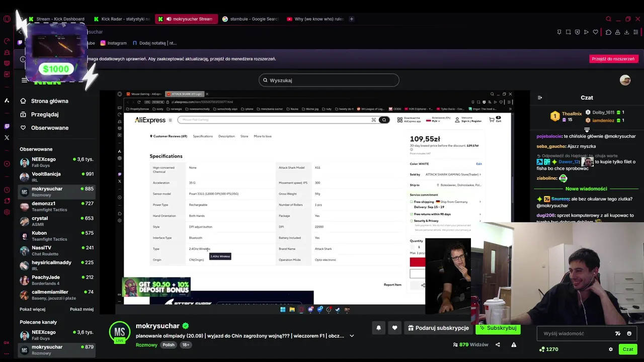Open Obserwowane in Kick sidebar
644x362 pixels.
[49, 128]
